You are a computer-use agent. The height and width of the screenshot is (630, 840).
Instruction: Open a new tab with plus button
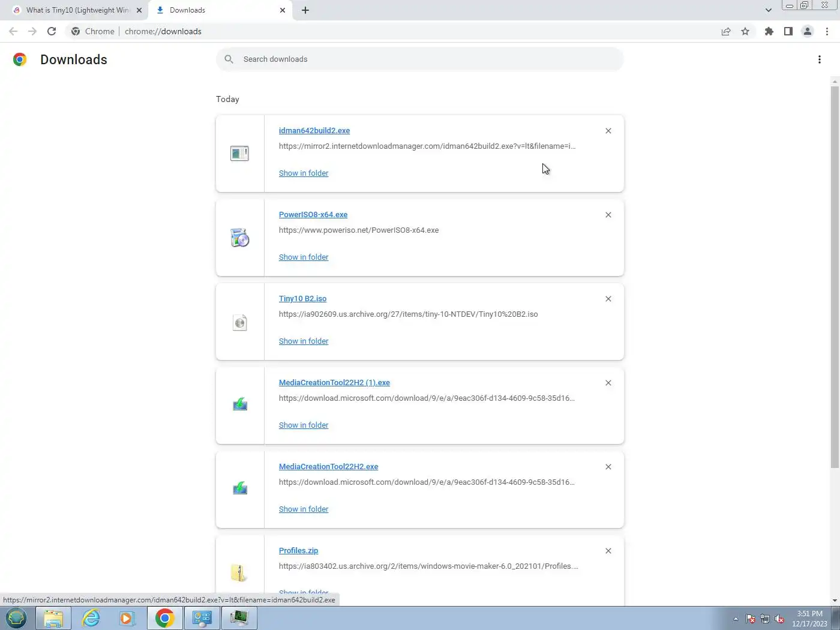305,10
